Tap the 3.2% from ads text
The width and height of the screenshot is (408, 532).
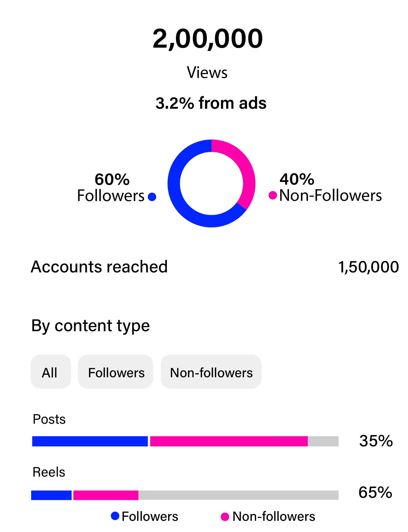(x=211, y=103)
